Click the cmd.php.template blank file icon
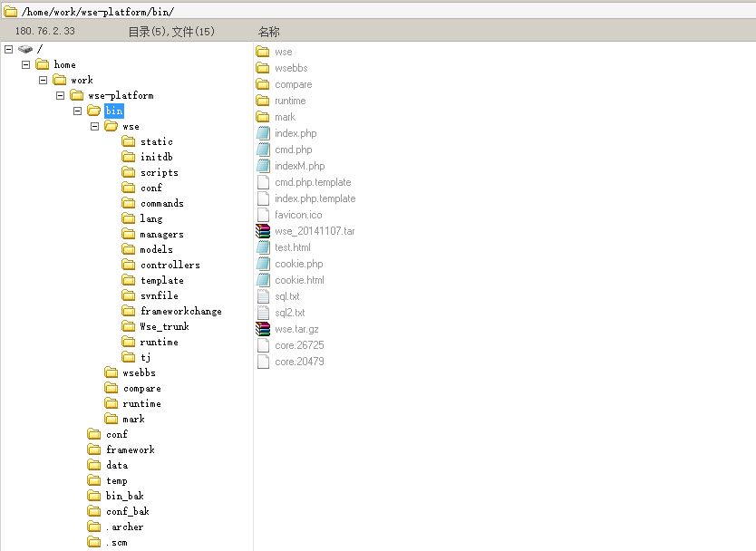756x551 pixels. [x=263, y=182]
